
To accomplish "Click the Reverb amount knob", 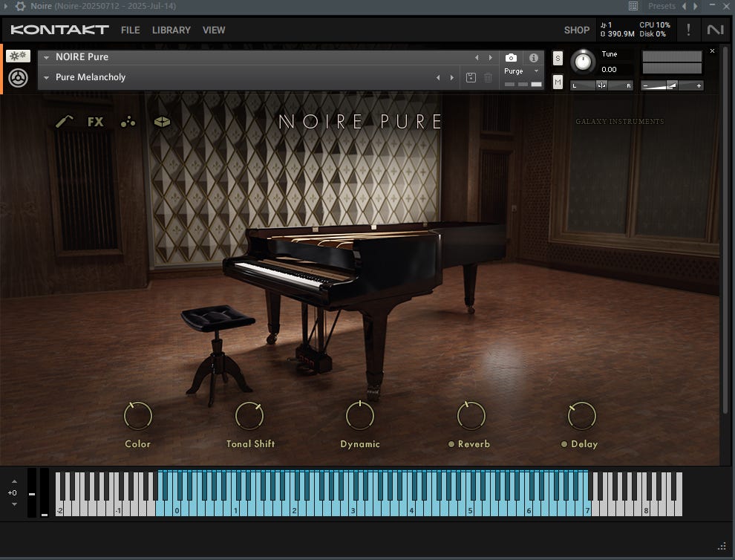I will pyautogui.click(x=471, y=416).
